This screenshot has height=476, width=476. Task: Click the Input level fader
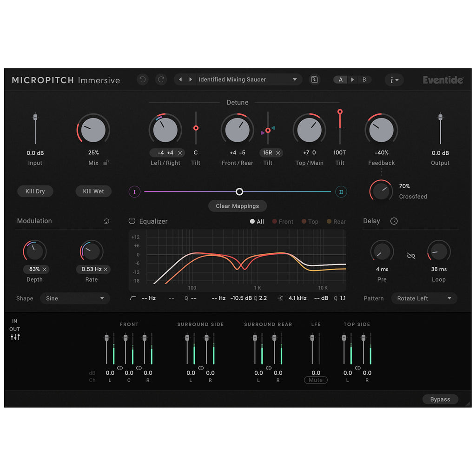[x=35, y=117]
